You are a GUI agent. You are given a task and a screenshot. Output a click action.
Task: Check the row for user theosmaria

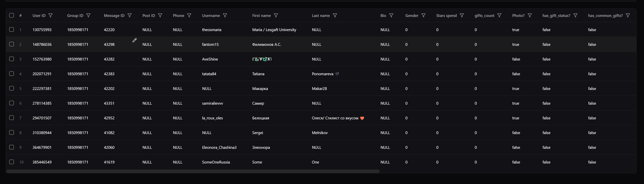[12, 29]
